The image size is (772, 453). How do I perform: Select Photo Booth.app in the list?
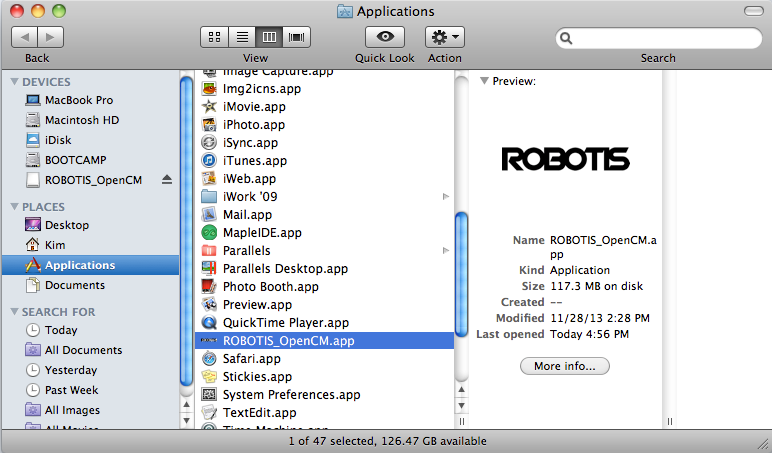(270, 287)
